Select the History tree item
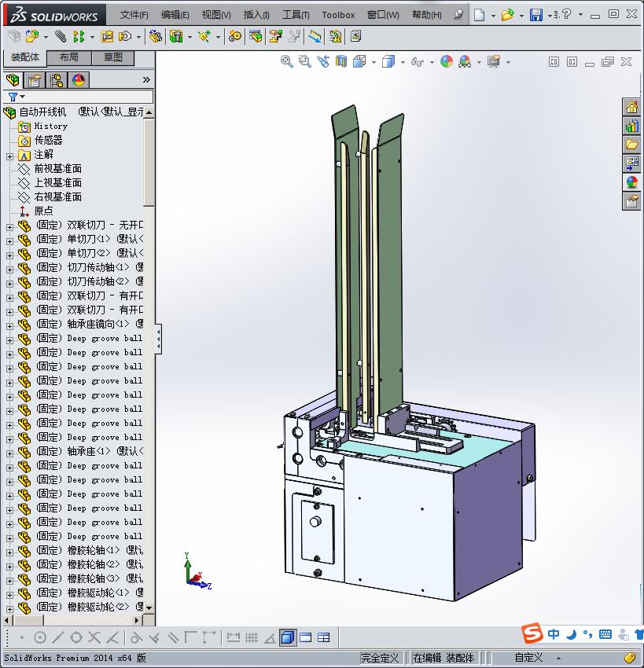The width and height of the screenshot is (644, 668). click(51, 126)
